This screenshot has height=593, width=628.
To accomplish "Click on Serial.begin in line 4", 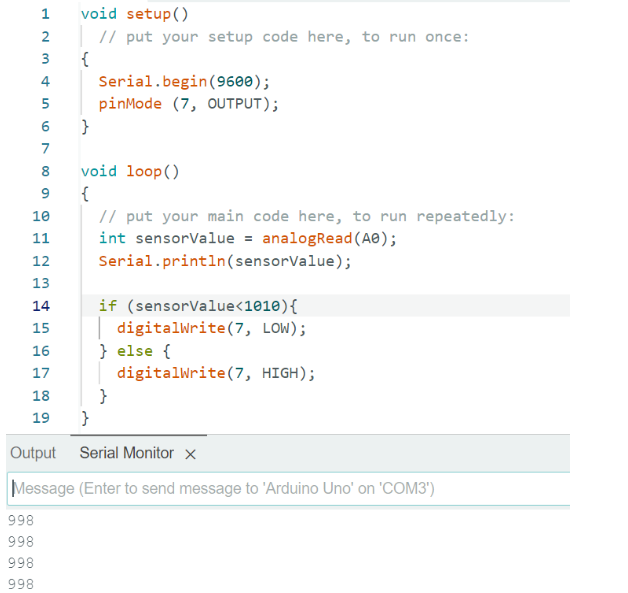I will [x=153, y=82].
